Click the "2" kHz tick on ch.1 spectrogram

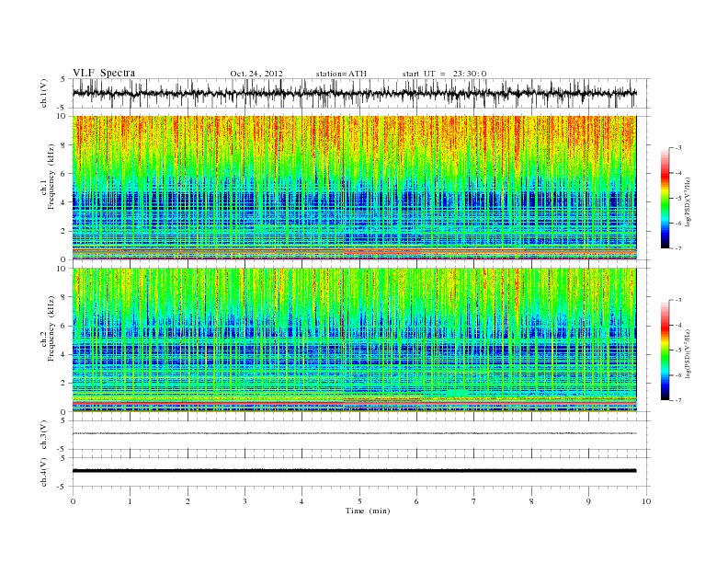tap(64, 231)
